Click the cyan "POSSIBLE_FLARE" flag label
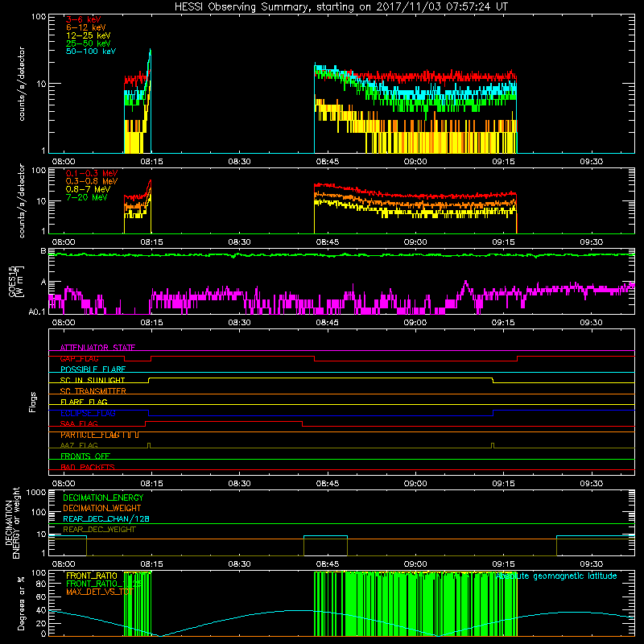 [93, 369]
